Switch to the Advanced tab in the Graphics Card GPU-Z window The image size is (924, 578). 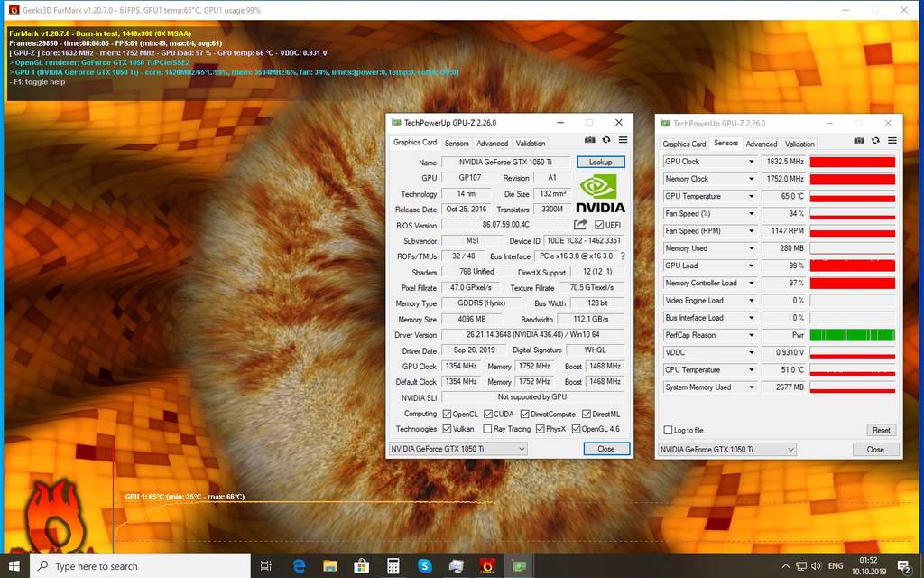[492, 144]
